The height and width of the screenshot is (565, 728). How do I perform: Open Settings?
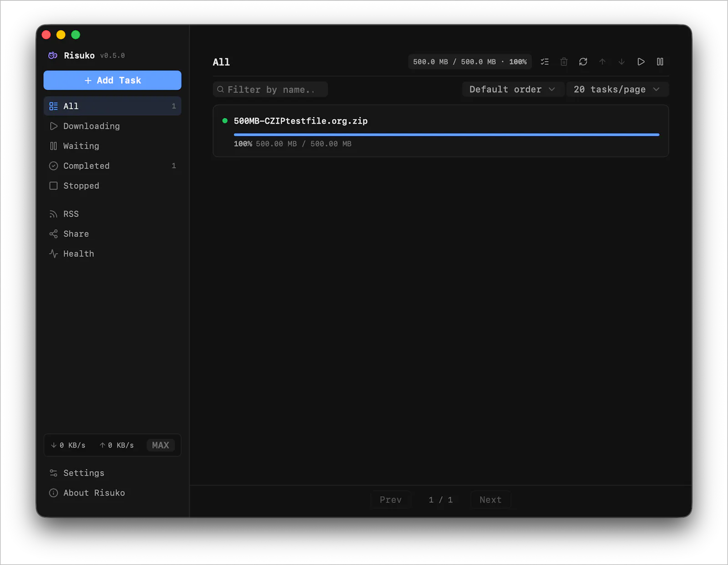click(x=112, y=473)
